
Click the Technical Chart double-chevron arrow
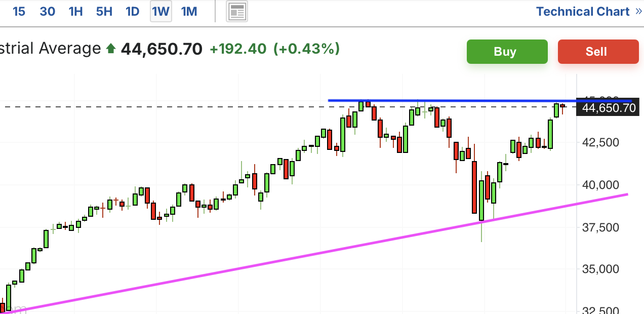point(638,11)
